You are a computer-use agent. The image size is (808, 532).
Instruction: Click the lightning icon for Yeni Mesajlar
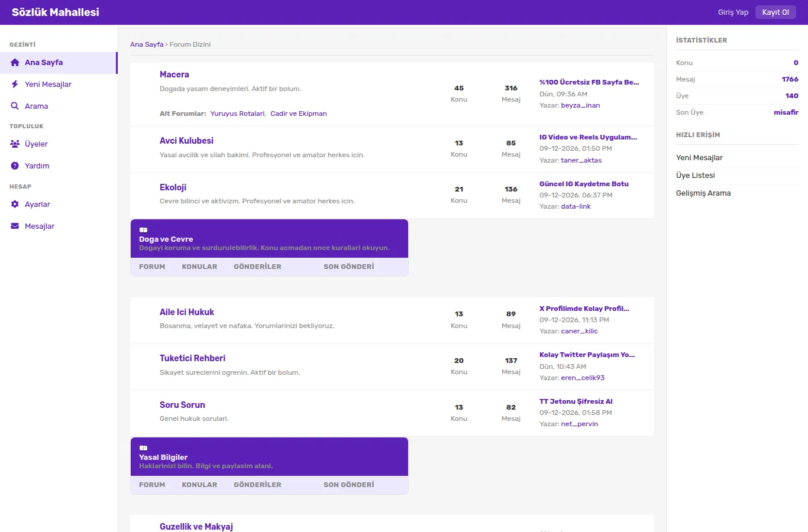click(x=15, y=85)
